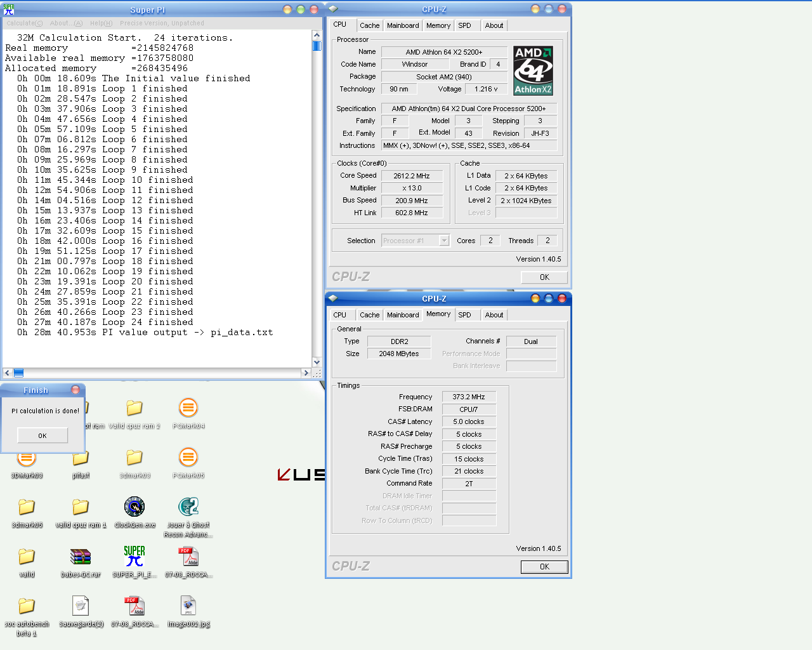
Task: Click Super PI scrollbar down arrow
Action: (317, 362)
